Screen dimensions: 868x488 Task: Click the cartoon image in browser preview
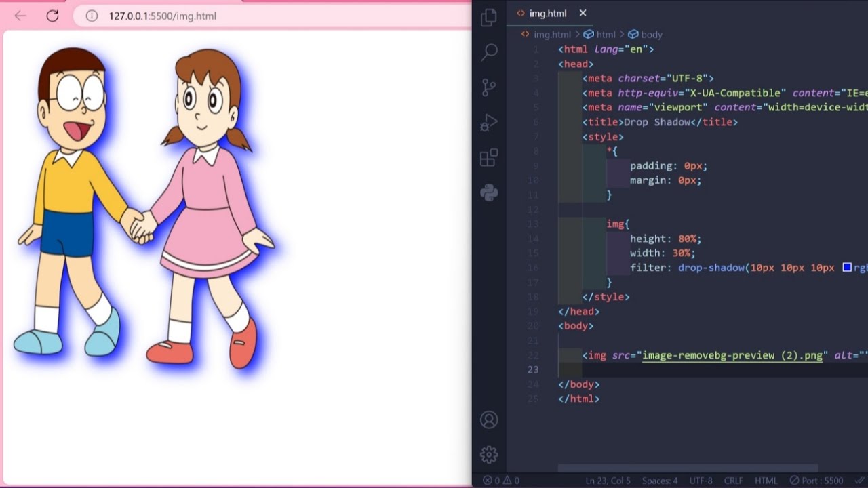[x=144, y=210]
